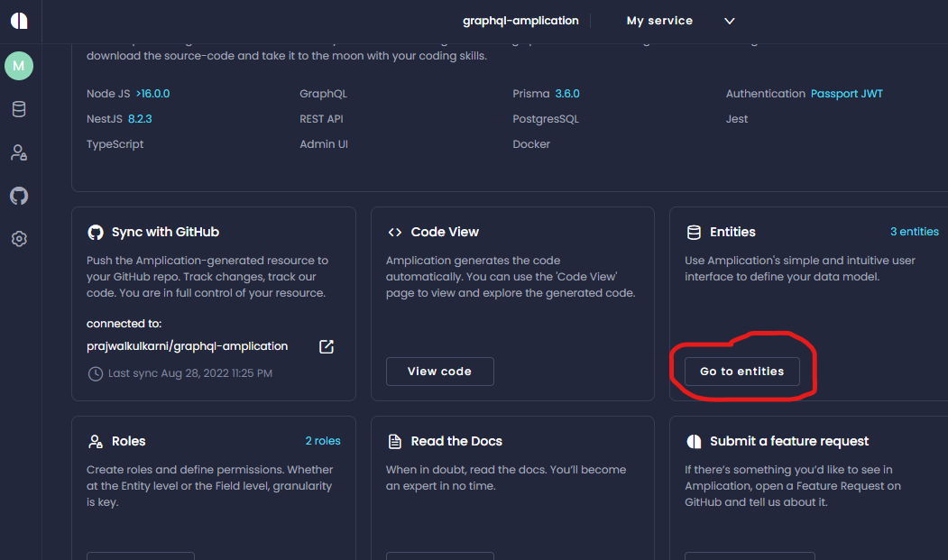Viewport: 948px width, 560px height.
Task: Click the Read the Docs document icon
Action: [x=394, y=442]
